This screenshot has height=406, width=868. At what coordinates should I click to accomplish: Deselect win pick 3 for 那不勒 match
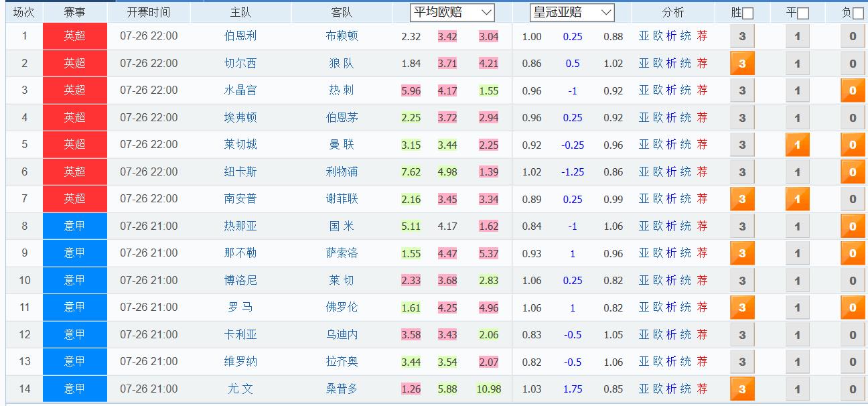pos(742,253)
